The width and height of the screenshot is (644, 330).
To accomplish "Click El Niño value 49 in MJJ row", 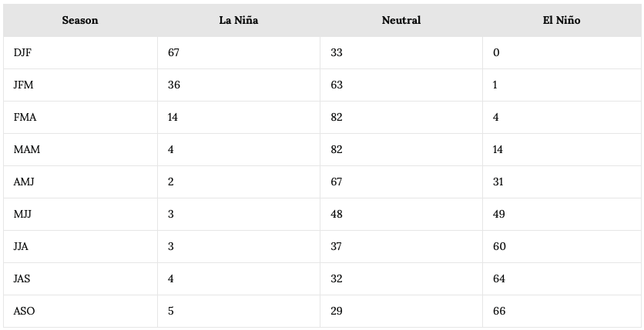I will point(498,214).
